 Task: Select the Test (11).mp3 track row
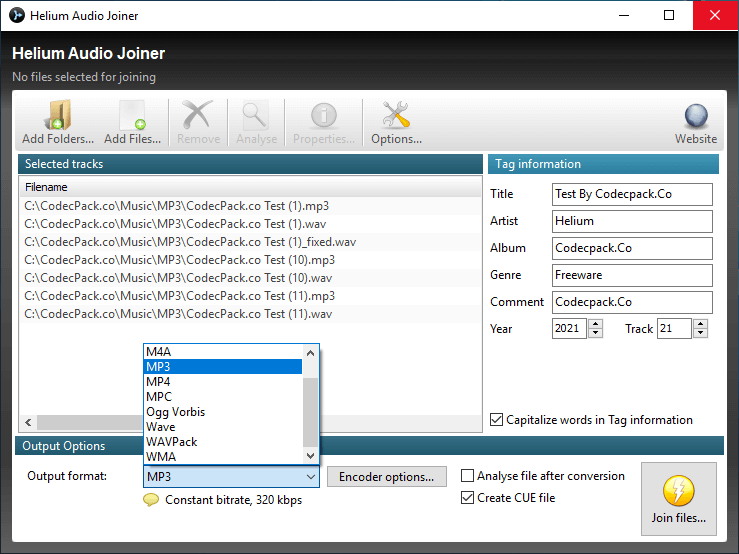[250, 296]
